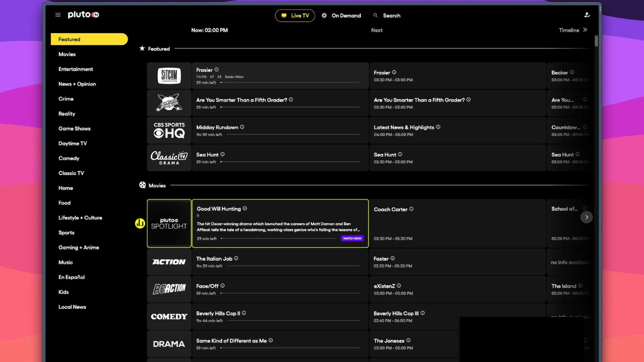Click Good Will Hunting progress bar
Viewport: 644px width, 362px height.
pyautogui.click(x=279, y=238)
